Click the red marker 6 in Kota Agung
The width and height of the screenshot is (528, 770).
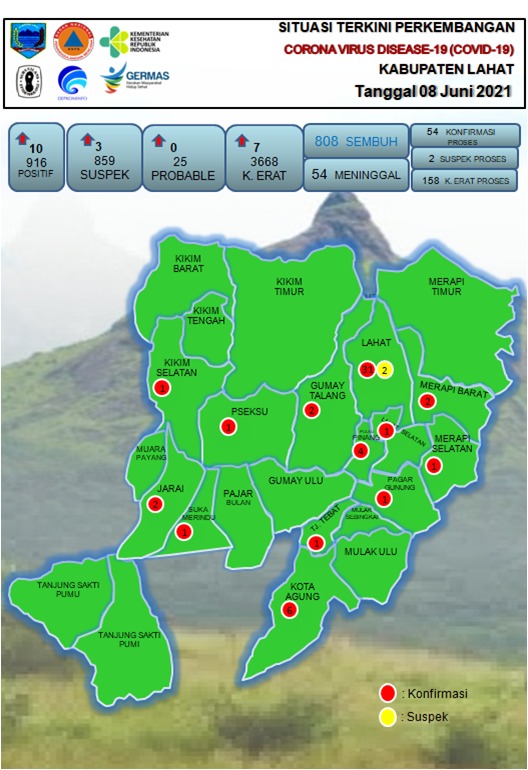[x=290, y=610]
